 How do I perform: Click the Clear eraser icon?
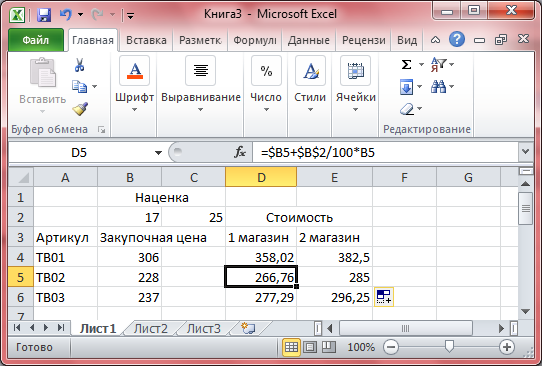tap(407, 109)
